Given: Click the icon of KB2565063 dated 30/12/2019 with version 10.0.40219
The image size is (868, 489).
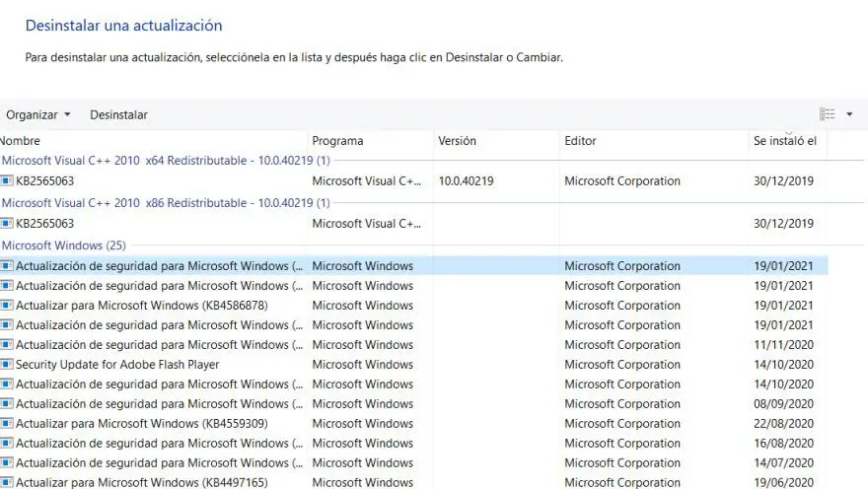Looking at the screenshot, I should tap(7, 181).
